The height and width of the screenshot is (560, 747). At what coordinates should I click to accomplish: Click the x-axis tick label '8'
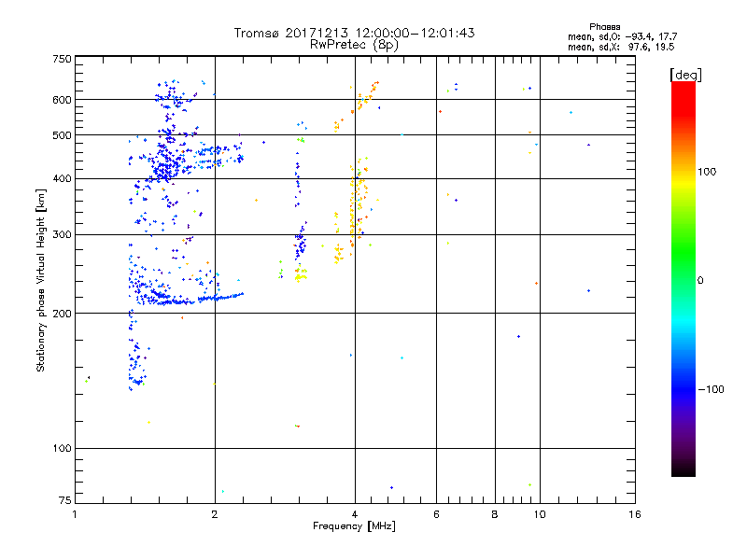click(x=495, y=514)
